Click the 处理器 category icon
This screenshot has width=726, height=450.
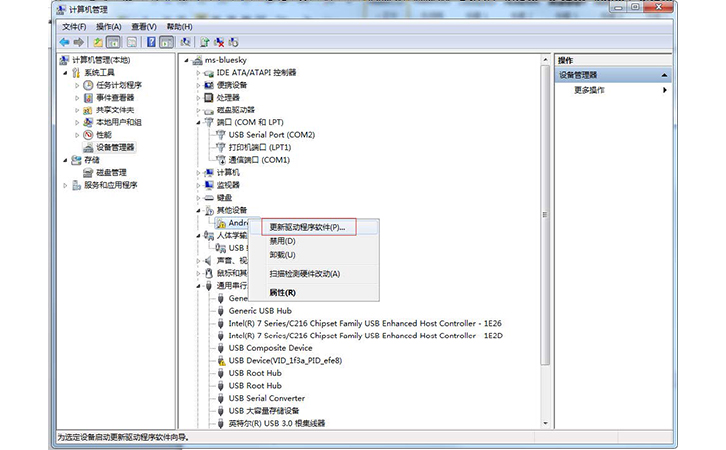209,98
